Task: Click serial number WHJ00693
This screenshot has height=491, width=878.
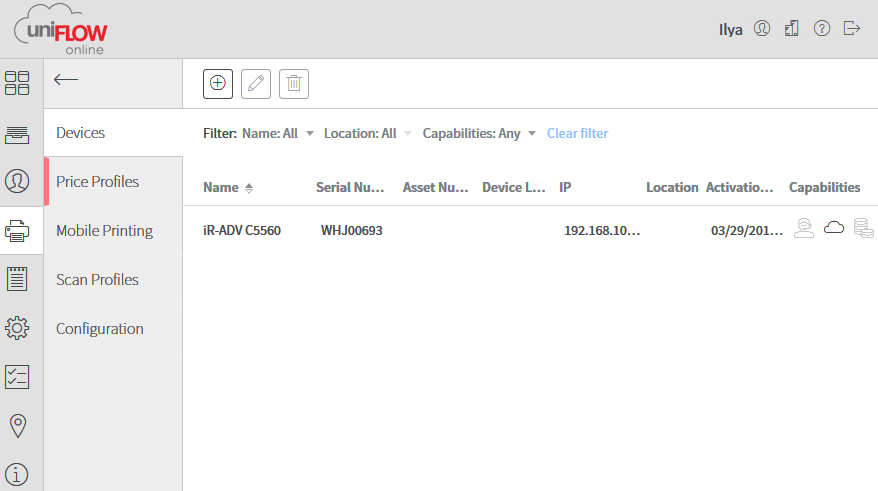Action: click(352, 230)
